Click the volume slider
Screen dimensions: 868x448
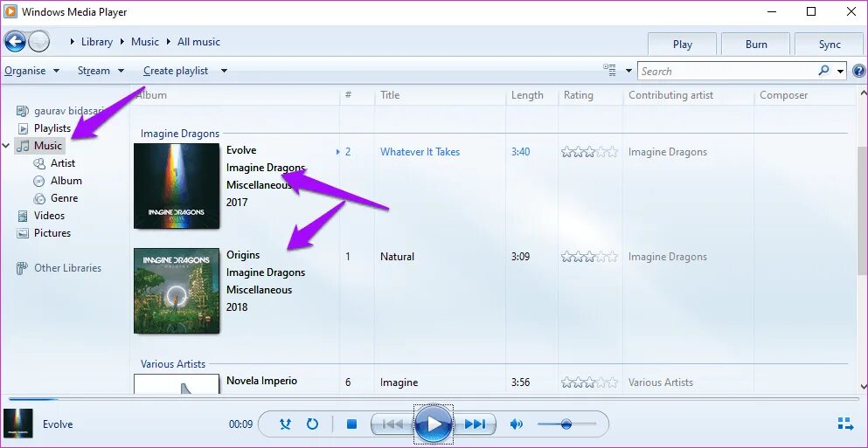(x=566, y=424)
